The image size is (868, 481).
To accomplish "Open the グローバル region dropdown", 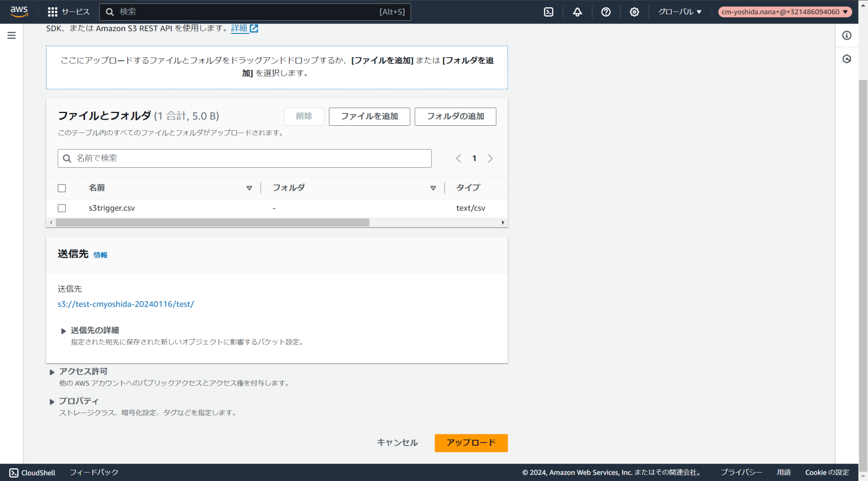I will pos(679,12).
